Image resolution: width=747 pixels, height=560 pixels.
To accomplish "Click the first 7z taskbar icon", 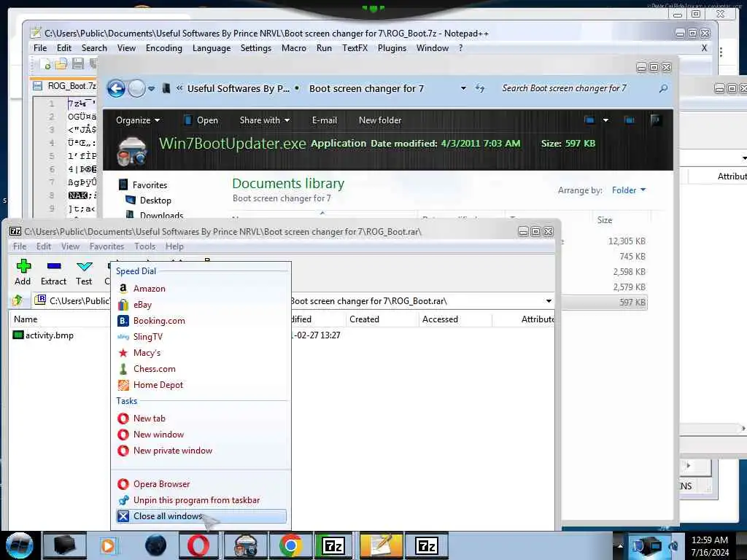I will pos(333,545).
